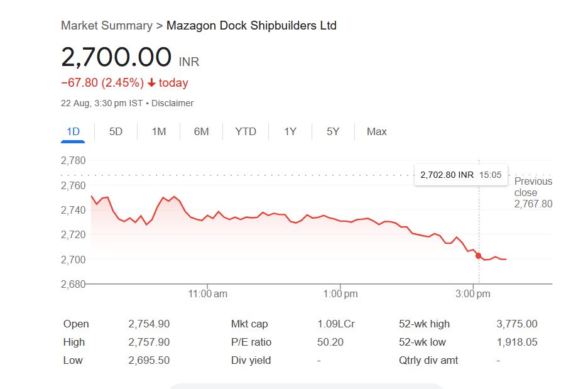The image size is (588, 389).
Task: View the 1Y chart range
Action: click(x=290, y=131)
